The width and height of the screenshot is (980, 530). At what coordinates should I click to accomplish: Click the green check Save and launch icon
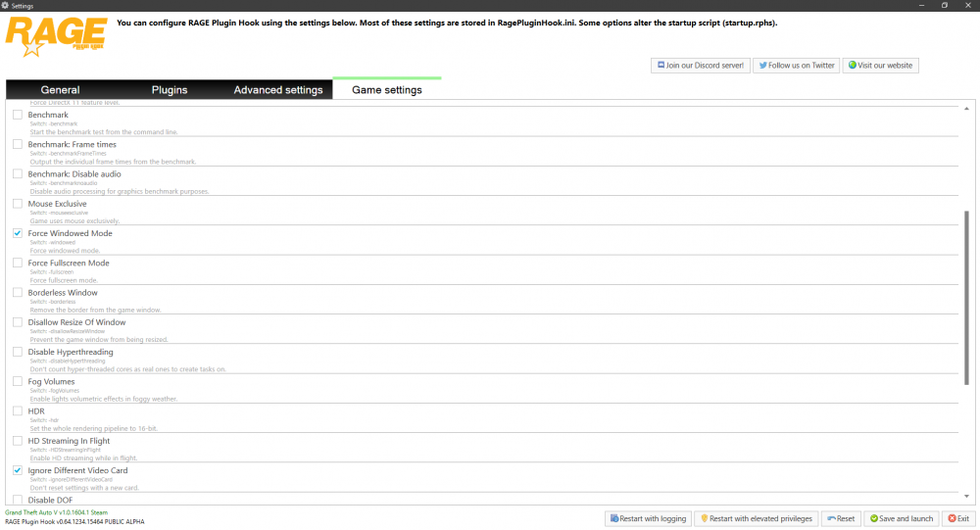tap(874, 518)
